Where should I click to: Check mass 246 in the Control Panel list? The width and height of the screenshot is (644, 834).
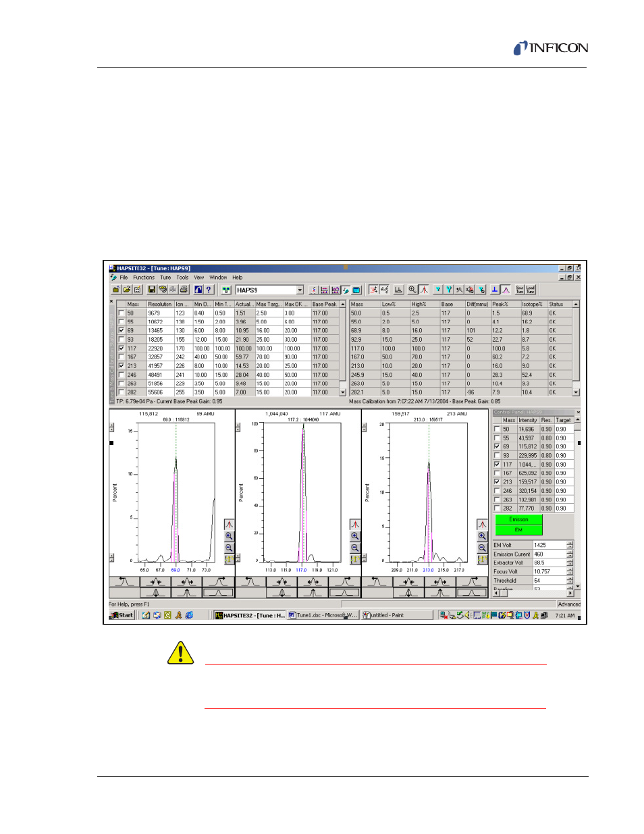tap(498, 491)
